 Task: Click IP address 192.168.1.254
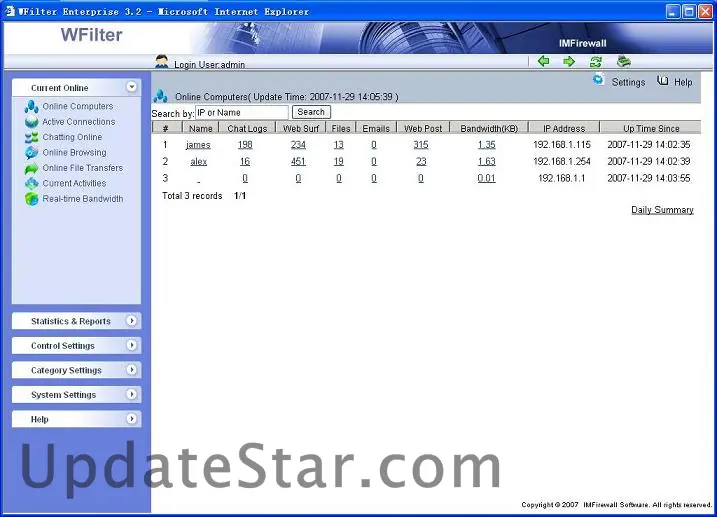pyautogui.click(x=562, y=161)
